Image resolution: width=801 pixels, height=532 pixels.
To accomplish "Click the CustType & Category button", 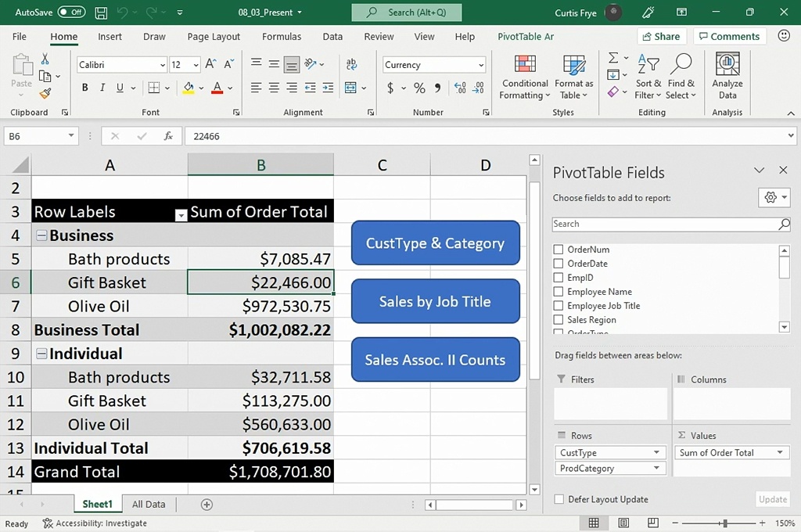I will point(435,243).
